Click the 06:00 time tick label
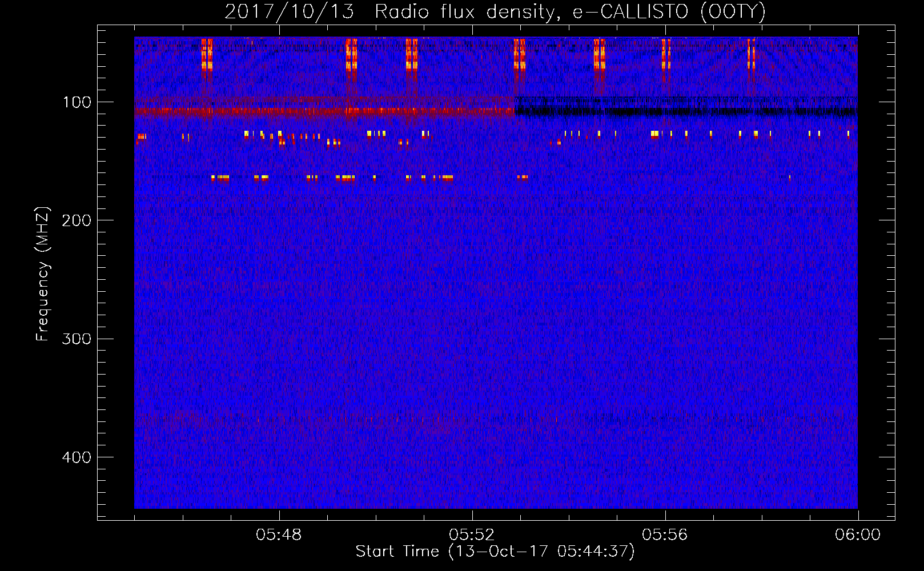Image resolution: width=924 pixels, height=571 pixels. (x=858, y=535)
